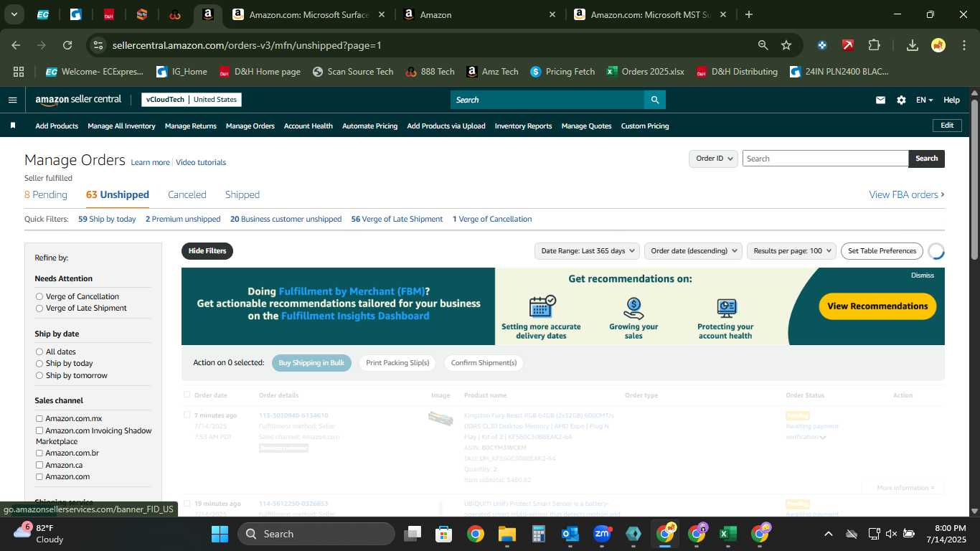Reload the page with browser refresh icon
Image resolution: width=980 pixels, height=551 pixels.
click(67, 45)
